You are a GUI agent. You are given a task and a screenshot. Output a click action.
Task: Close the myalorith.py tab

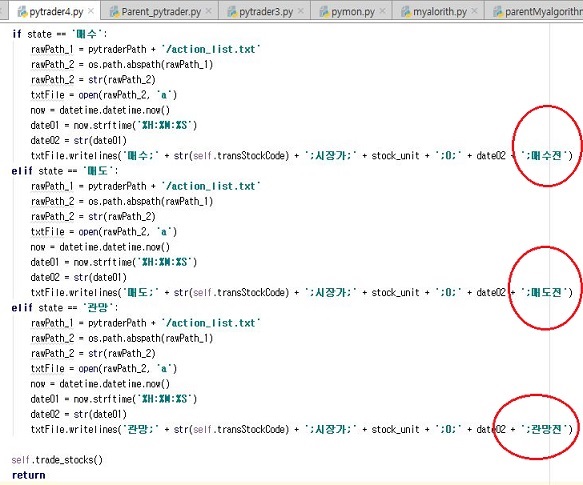[x=474, y=12]
